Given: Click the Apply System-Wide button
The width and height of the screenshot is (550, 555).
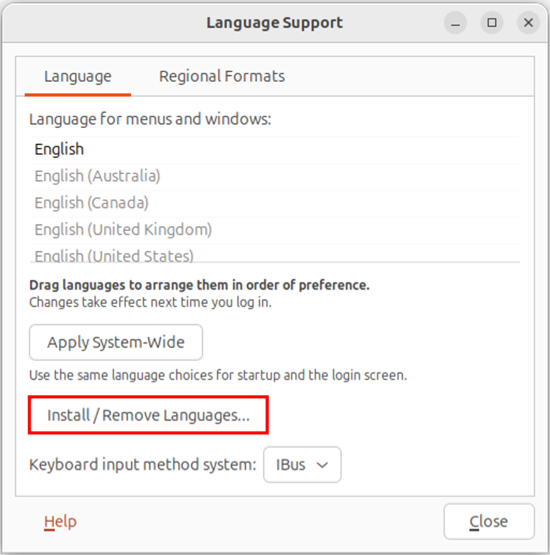Looking at the screenshot, I should (116, 342).
